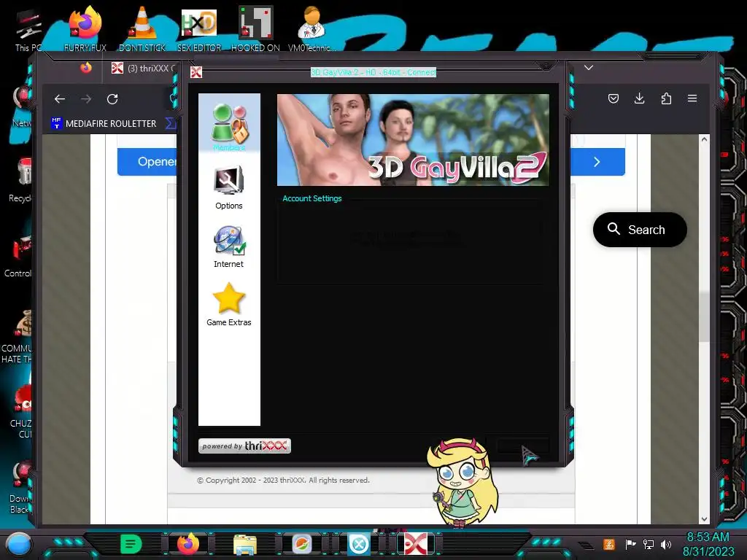Open the network icon in system tray
Screen dimensions: 747x560
coord(649,544)
